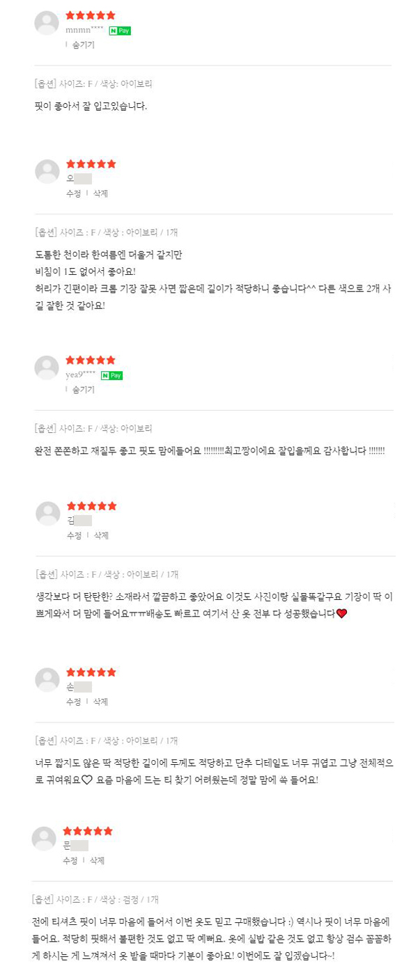This screenshot has height=980, width=418.
Task: Click the profile avatar of reviewer mnmn****
Action: (47, 23)
